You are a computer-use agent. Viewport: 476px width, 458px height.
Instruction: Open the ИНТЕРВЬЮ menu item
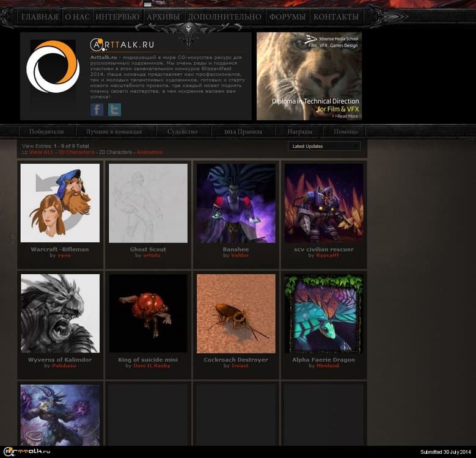pyautogui.click(x=117, y=16)
